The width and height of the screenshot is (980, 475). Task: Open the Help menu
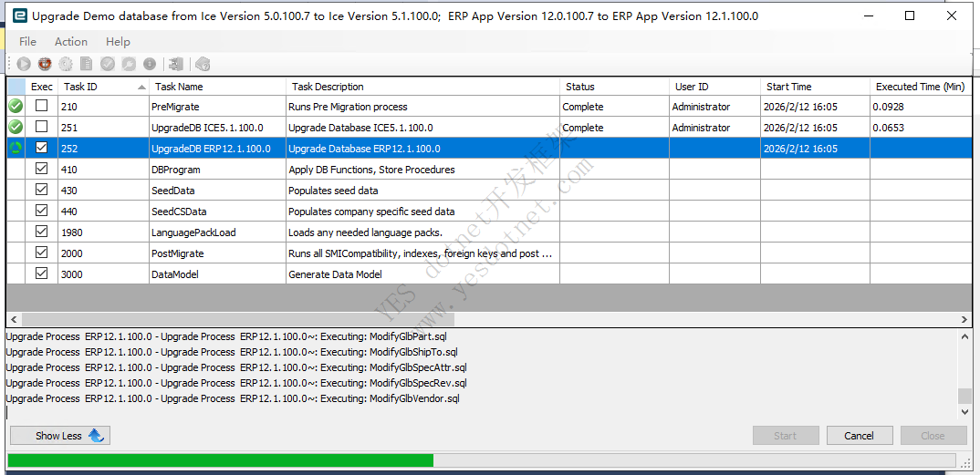tap(118, 42)
